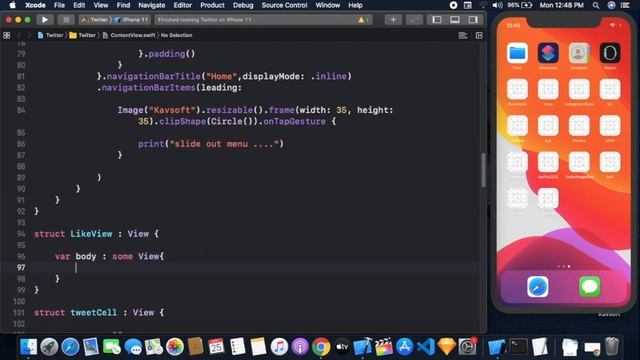Open Spotlight search in the menu bar
Screen dimensions: 640x360
click(x=596, y=5)
